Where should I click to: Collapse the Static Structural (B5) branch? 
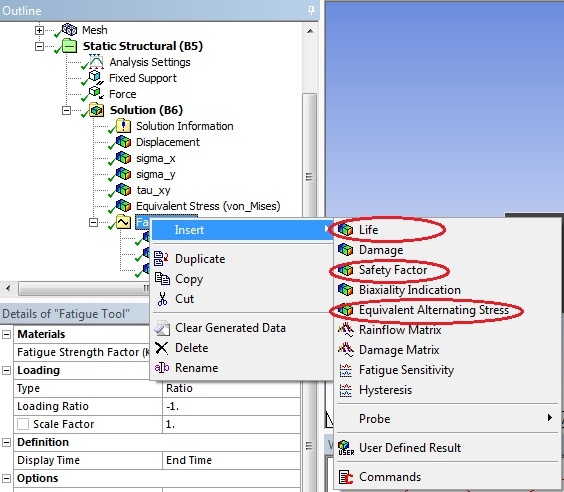[40, 46]
